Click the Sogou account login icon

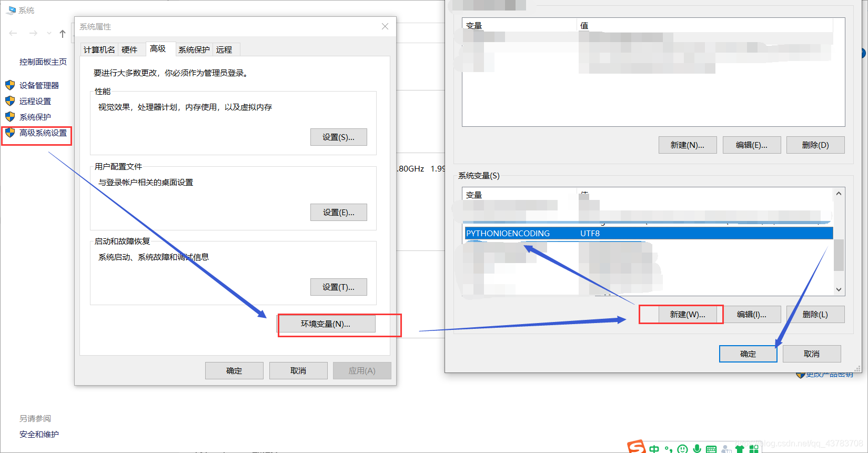(726, 449)
